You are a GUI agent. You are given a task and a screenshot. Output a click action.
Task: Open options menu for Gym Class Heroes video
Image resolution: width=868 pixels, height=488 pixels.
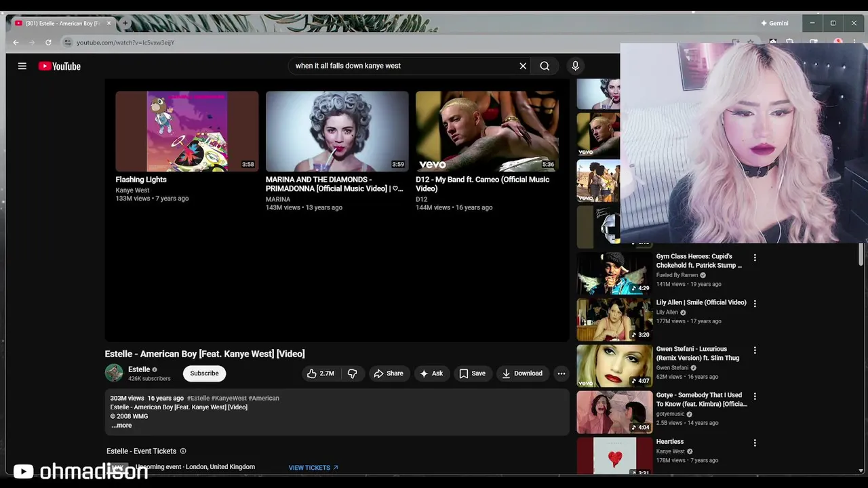[755, 258]
